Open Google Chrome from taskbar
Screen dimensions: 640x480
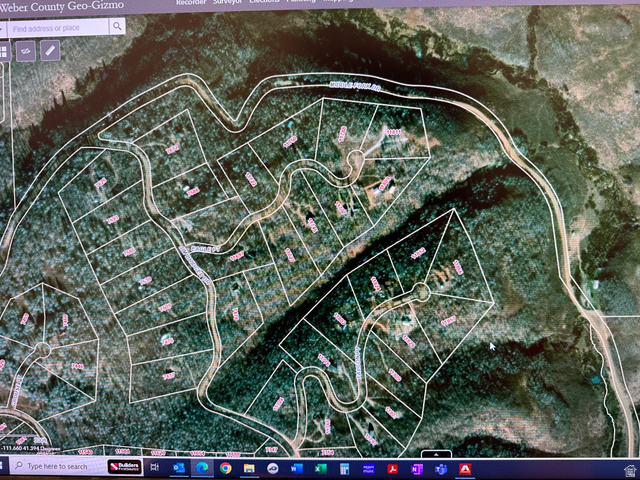[225, 468]
